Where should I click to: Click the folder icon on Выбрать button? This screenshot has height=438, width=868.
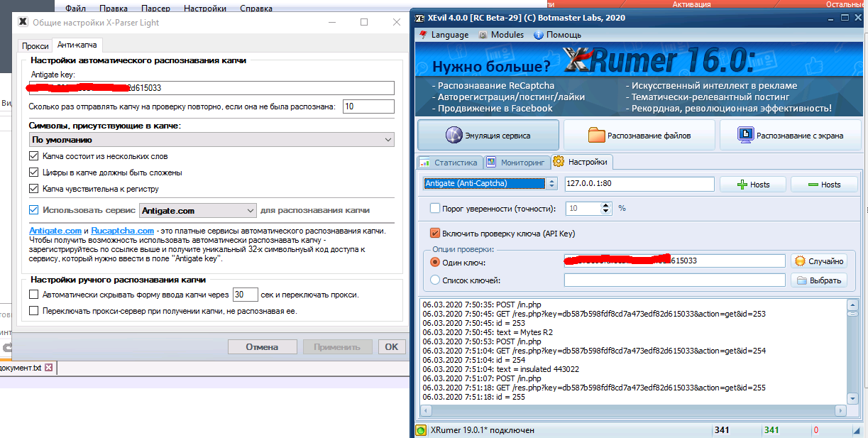[x=802, y=280]
